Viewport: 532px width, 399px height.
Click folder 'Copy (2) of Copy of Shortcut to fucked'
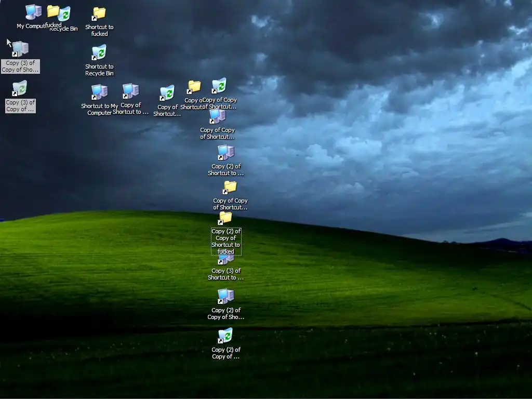click(225, 218)
